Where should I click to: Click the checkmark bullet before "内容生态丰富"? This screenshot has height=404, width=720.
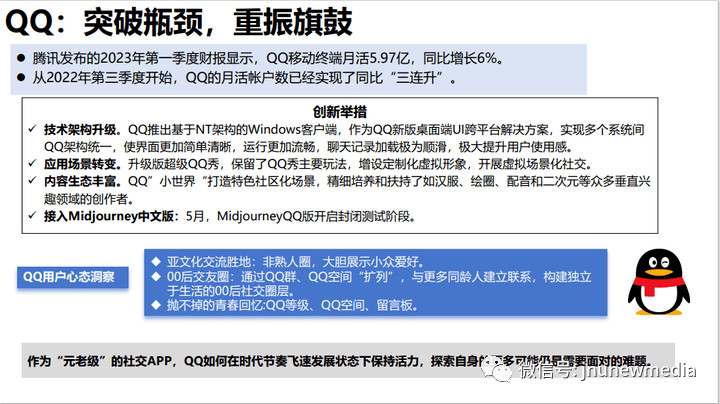(32, 180)
